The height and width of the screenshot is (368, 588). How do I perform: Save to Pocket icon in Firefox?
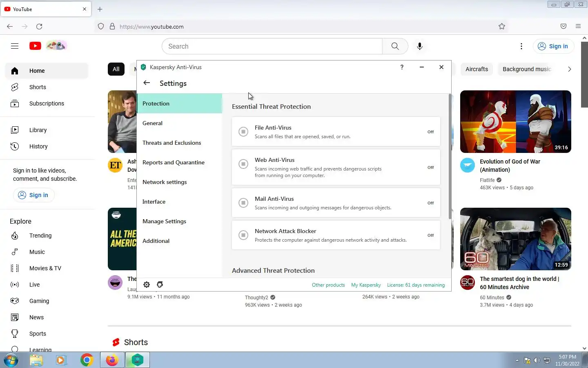click(x=563, y=26)
